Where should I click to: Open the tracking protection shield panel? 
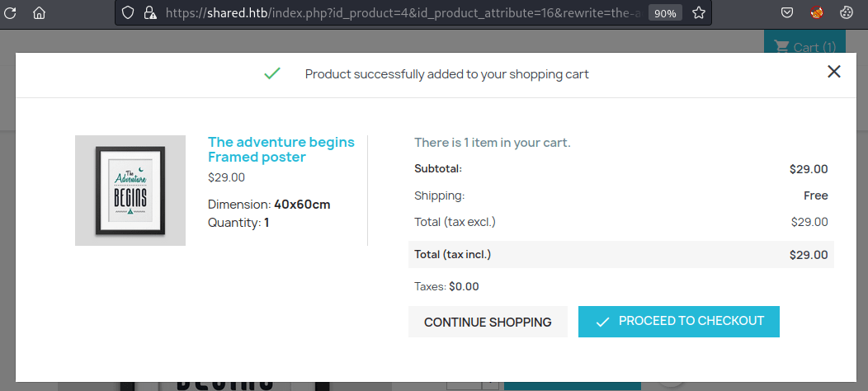(x=128, y=12)
